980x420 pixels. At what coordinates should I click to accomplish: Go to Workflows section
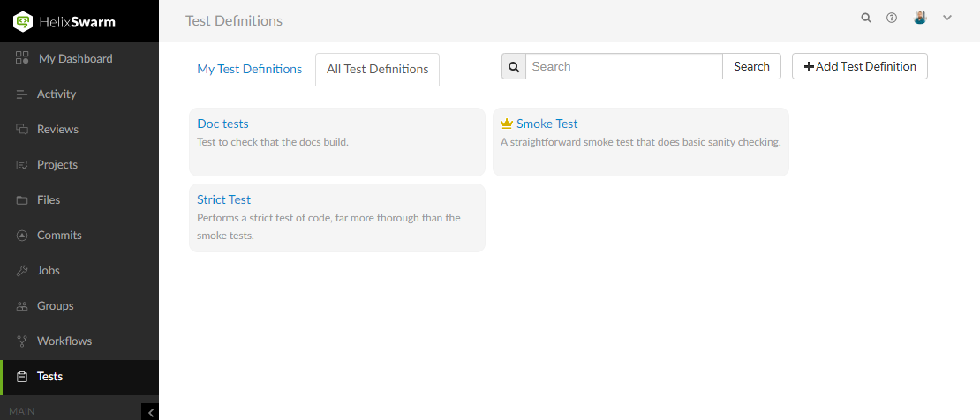(x=64, y=341)
